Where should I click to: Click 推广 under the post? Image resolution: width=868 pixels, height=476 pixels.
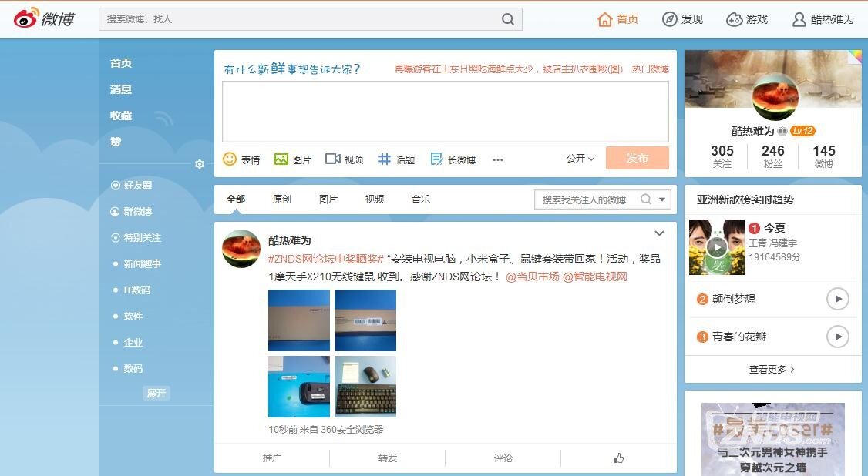tap(272, 458)
